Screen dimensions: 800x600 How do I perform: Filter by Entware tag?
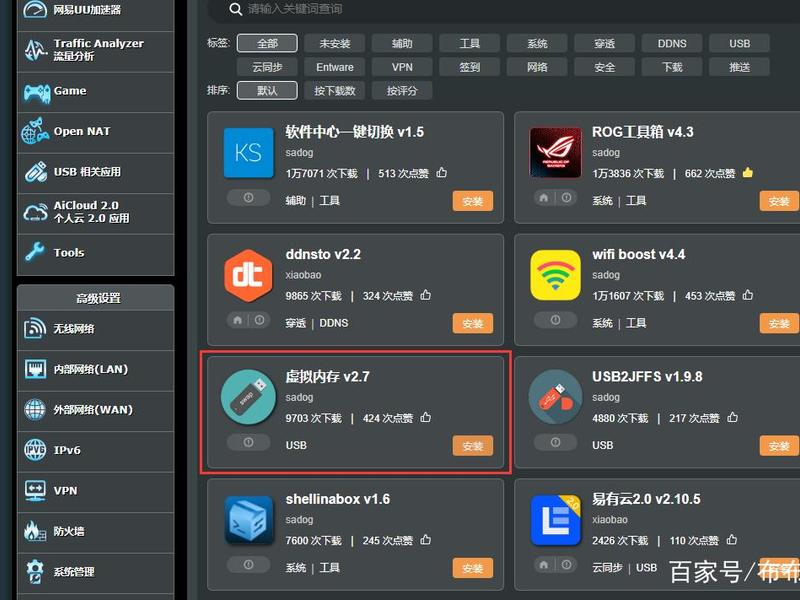click(335, 67)
